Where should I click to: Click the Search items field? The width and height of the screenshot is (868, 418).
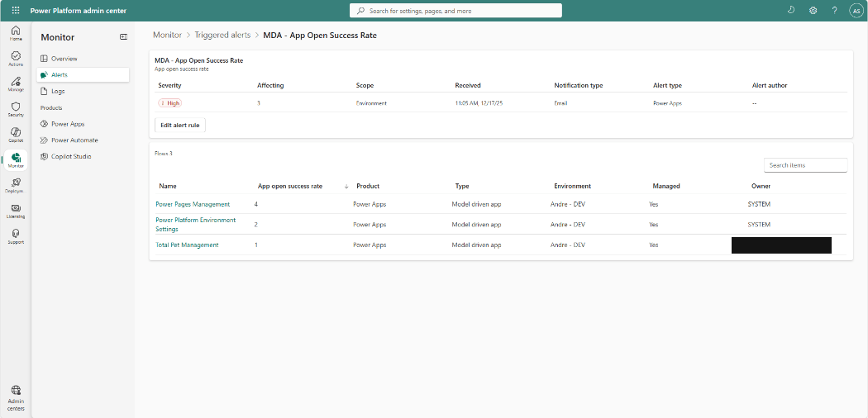click(805, 165)
